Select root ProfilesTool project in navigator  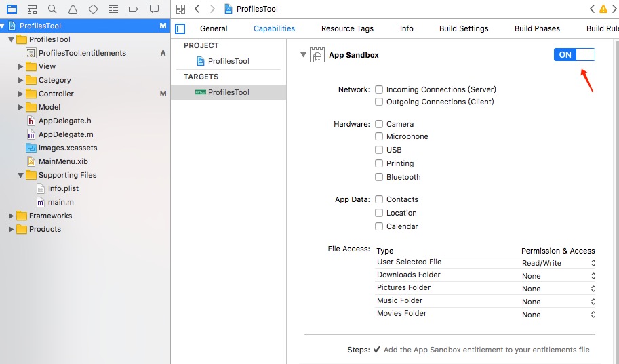tap(85, 26)
